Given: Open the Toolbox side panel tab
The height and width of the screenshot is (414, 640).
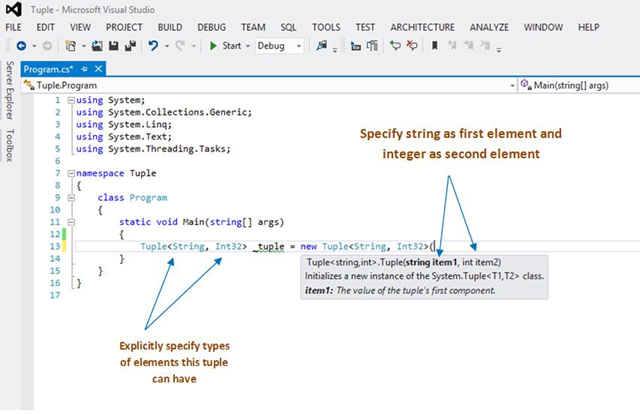Looking at the screenshot, I should tap(11, 145).
